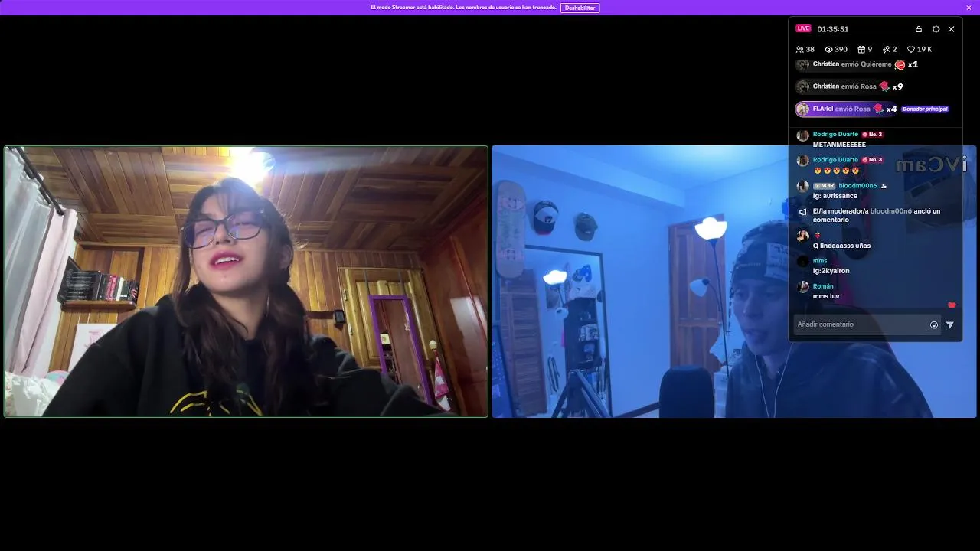The image size is (980, 551).
Task: Select the left host video feed
Action: 246,282
